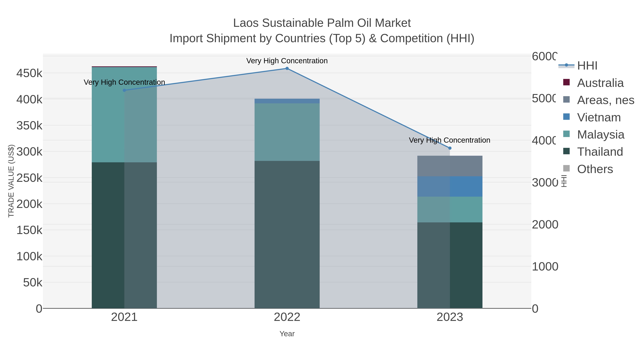This screenshot has height=362, width=644.
Task: Click the Others gray swatch
Action: click(x=566, y=168)
